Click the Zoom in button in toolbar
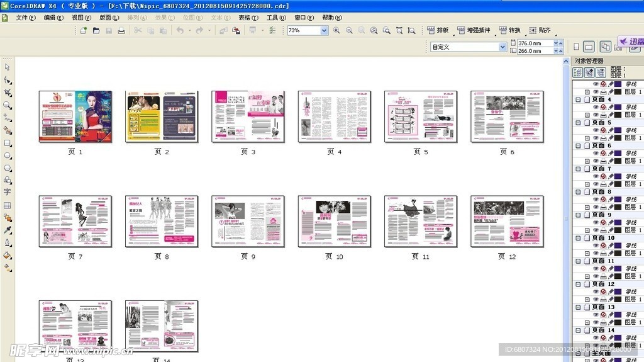This screenshot has height=362, width=644. 336,30
